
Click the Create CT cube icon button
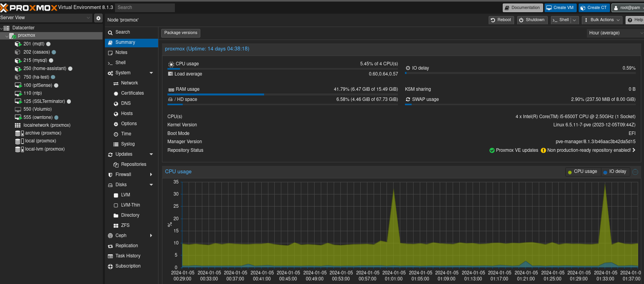point(594,8)
